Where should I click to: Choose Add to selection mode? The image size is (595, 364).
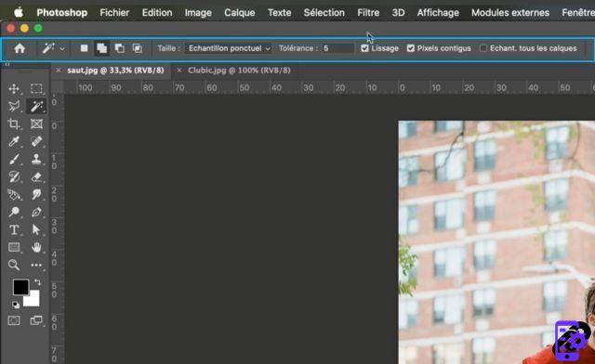pos(101,48)
